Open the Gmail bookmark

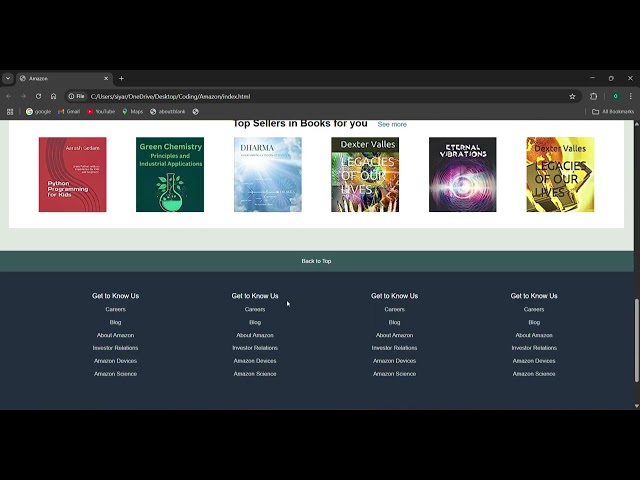pos(69,111)
